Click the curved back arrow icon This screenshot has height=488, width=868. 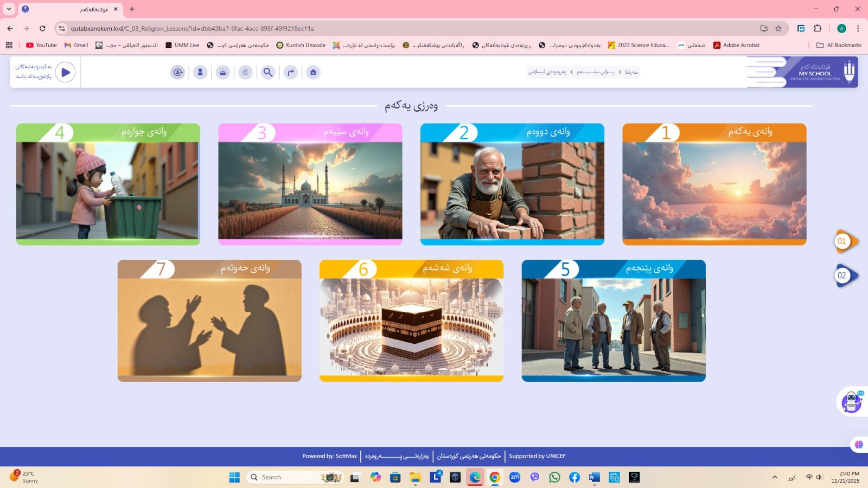coord(291,72)
